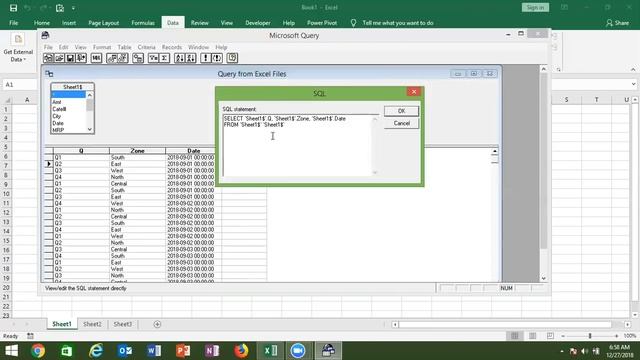
Task: Click the Windows Start button
Action: [11, 351]
